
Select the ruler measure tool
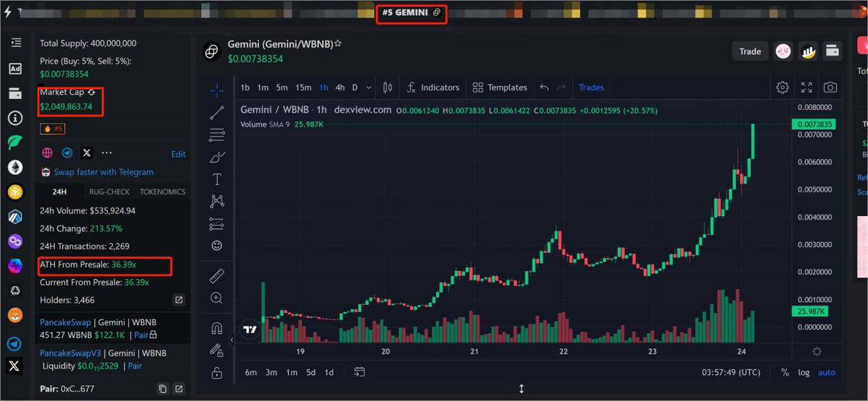point(216,275)
